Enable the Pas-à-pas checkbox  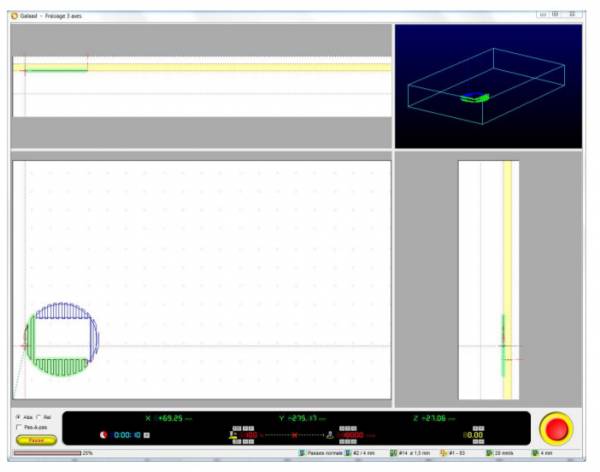click(x=19, y=427)
